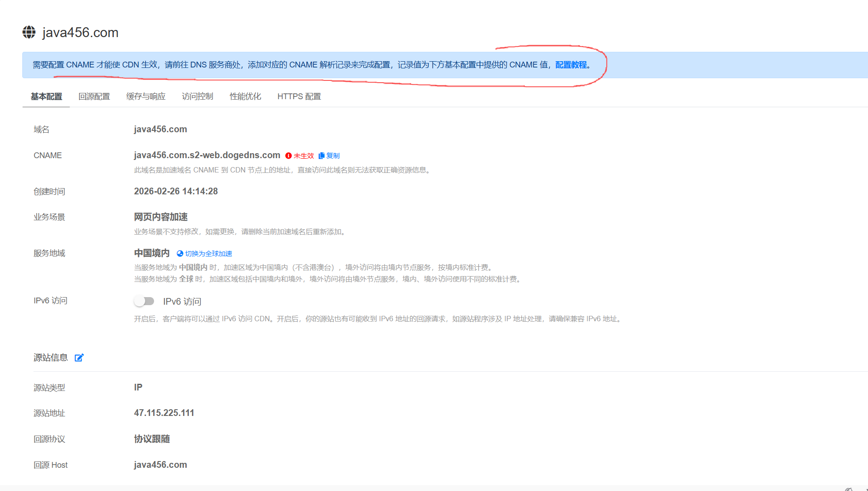This screenshot has width=868, height=491.
Task: Click the 回源 Host value java456.com
Action: [x=160, y=465]
